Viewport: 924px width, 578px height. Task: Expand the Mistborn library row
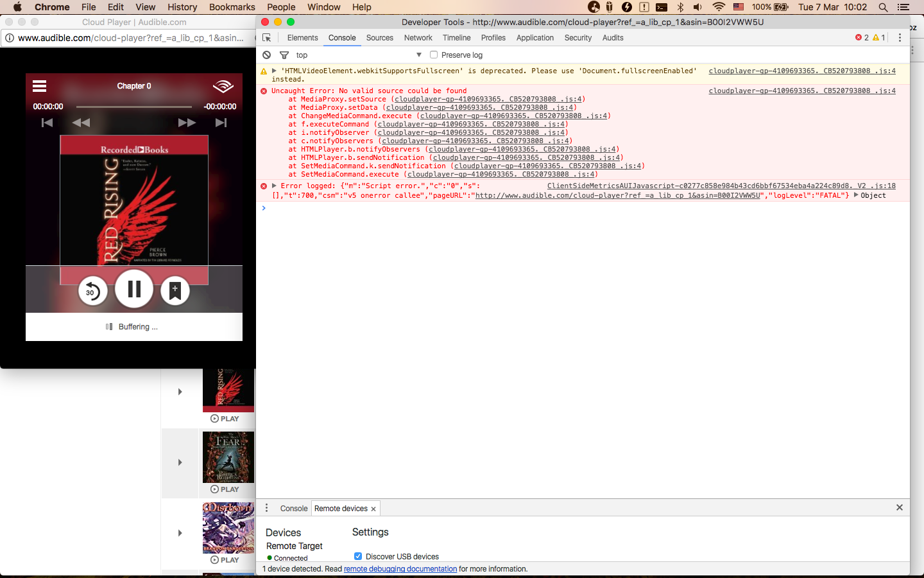pyautogui.click(x=180, y=533)
